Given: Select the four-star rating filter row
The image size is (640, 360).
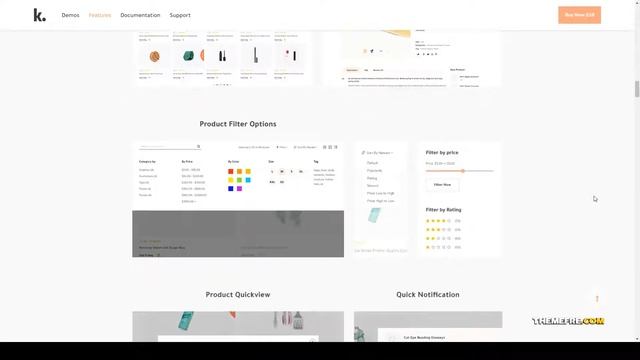Looking at the screenshot, I should pyautogui.click(x=443, y=221).
